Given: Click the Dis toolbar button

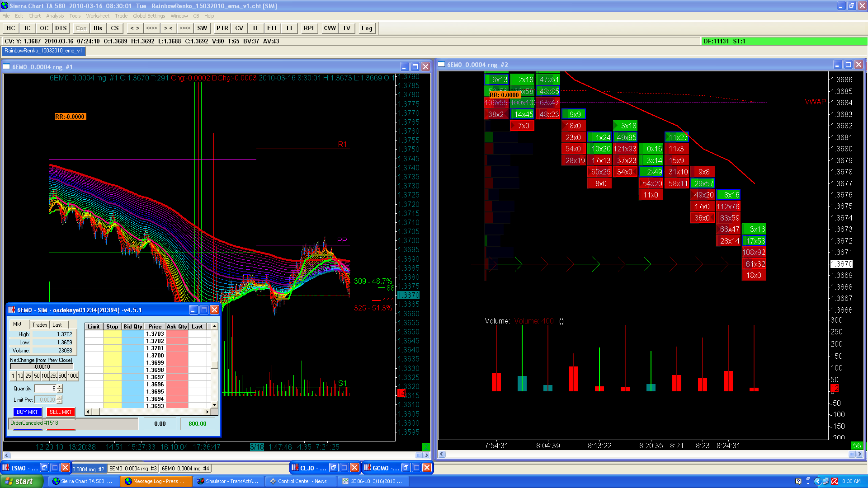Looking at the screenshot, I should pyautogui.click(x=98, y=28).
